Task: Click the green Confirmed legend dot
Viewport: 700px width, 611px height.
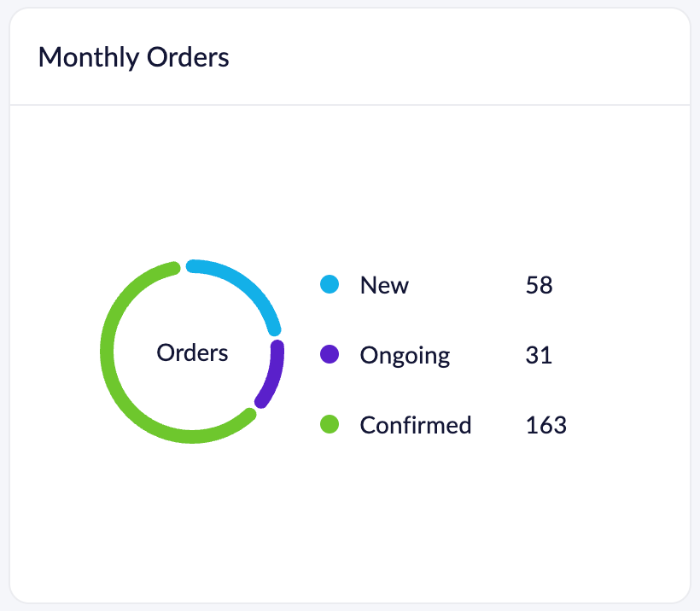Action: pyautogui.click(x=330, y=424)
